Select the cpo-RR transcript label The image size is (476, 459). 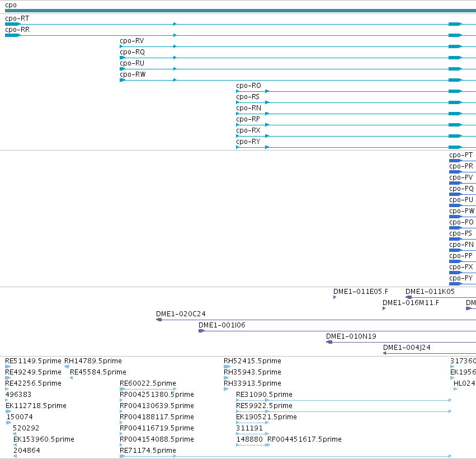tap(17, 30)
